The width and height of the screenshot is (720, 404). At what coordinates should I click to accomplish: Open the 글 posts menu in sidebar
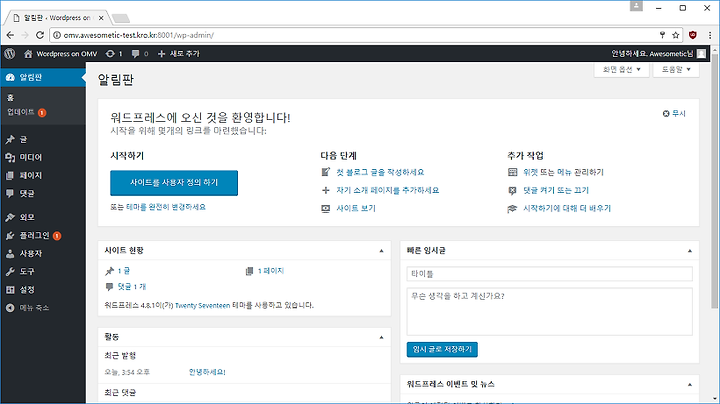click(43, 140)
